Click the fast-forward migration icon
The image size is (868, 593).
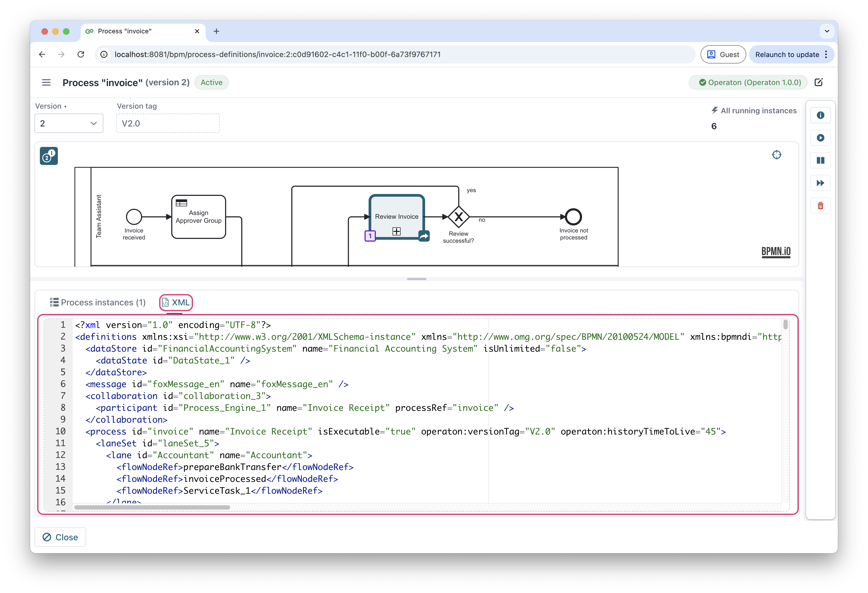pos(821,183)
